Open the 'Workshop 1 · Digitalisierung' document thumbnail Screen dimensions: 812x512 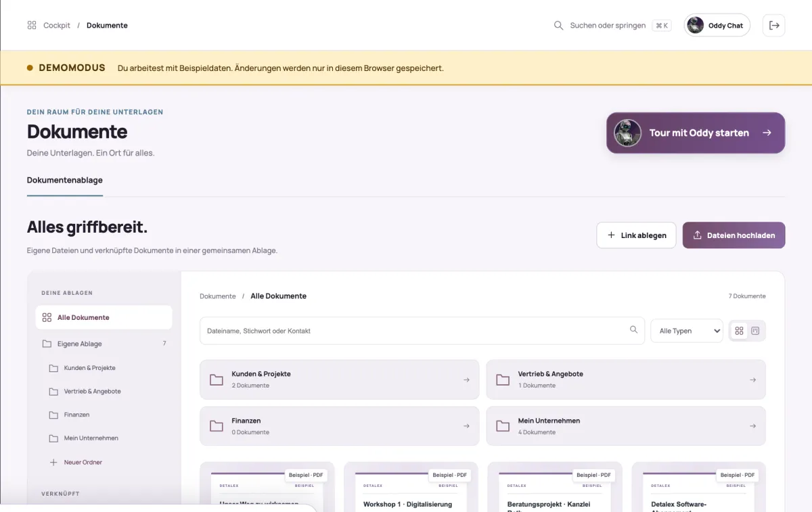click(x=411, y=487)
